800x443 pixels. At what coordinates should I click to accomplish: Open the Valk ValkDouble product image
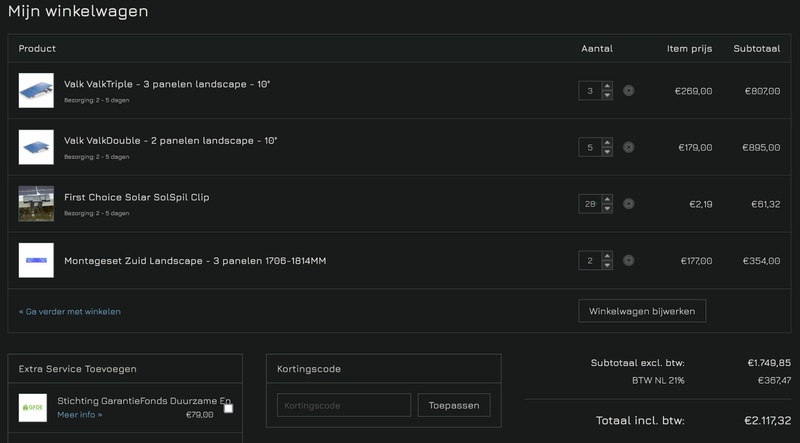(x=36, y=147)
